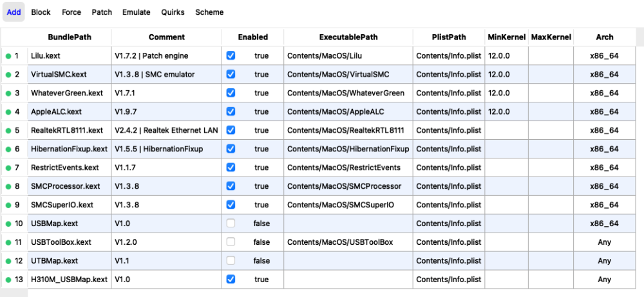Select the SMCProcessor.kext cell
Screen dimensions: 644x297
click(x=70, y=186)
